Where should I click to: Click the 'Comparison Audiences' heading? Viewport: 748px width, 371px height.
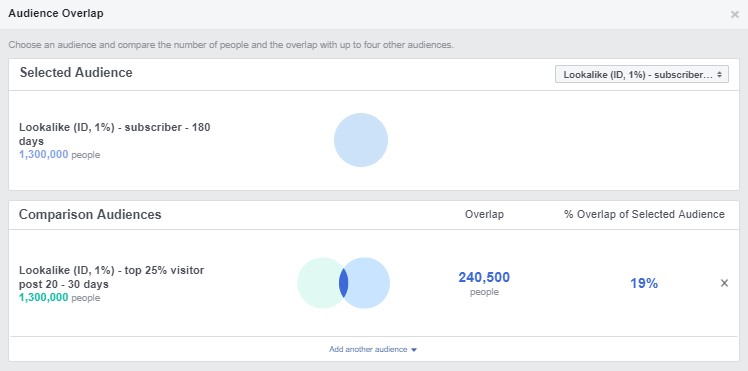[x=90, y=215]
